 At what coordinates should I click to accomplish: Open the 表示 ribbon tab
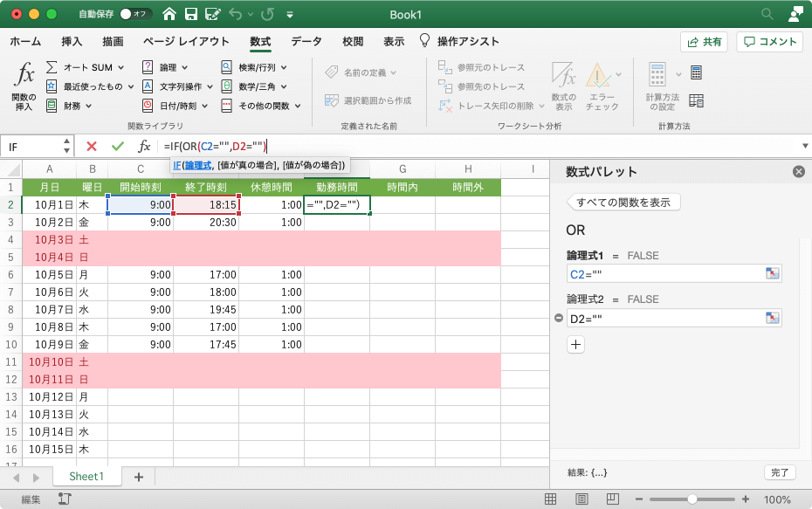pos(394,41)
